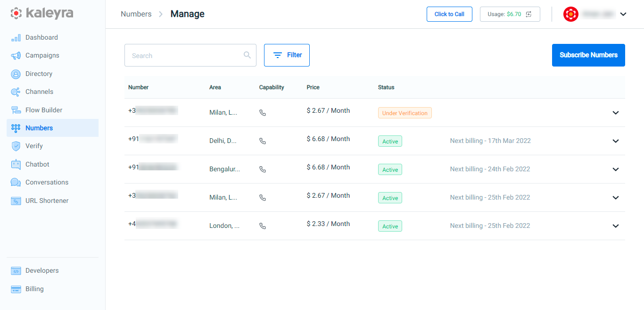Click the Area column header
This screenshot has width=644, height=310.
click(x=215, y=87)
